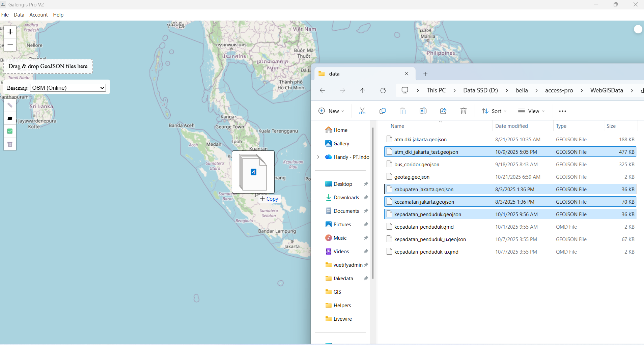Open the Basemap dropdown
The width and height of the screenshot is (644, 345).
(68, 88)
